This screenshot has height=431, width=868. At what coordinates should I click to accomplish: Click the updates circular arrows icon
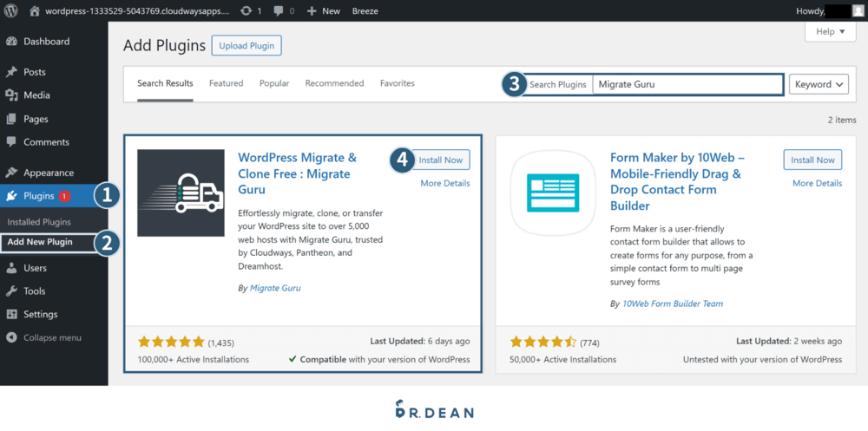(246, 10)
